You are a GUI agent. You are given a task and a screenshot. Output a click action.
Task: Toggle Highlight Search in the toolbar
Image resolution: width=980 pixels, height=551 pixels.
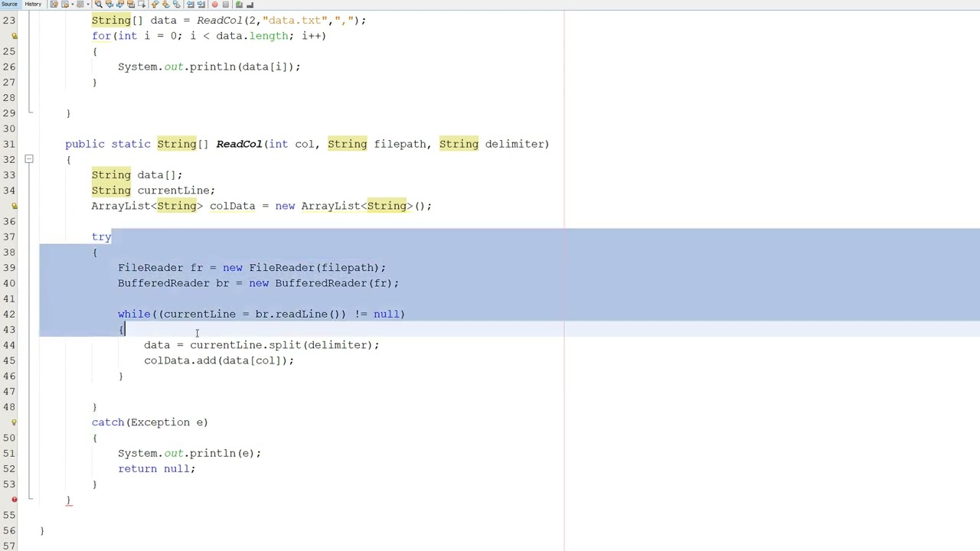(x=130, y=4)
